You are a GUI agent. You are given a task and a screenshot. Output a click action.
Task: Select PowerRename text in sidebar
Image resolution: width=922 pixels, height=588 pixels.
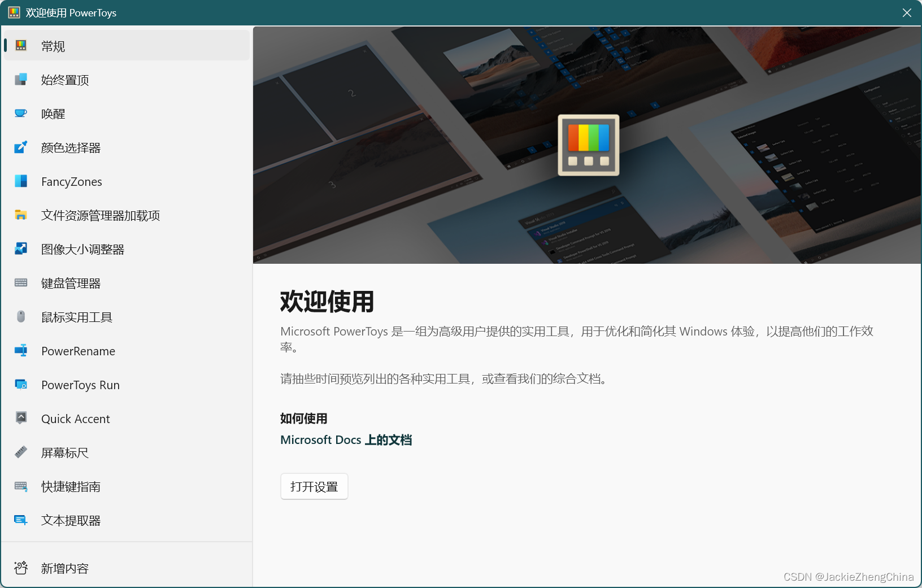pyautogui.click(x=79, y=351)
